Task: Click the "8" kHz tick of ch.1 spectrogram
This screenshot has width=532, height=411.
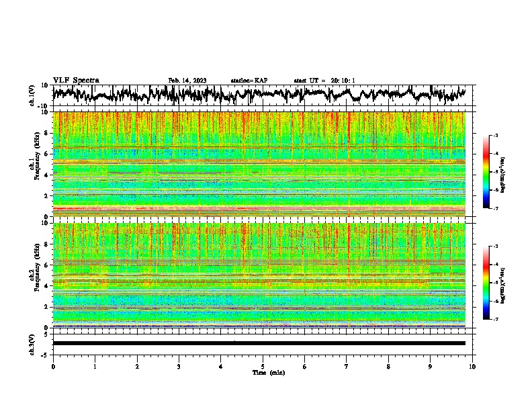Action: pyautogui.click(x=47, y=133)
